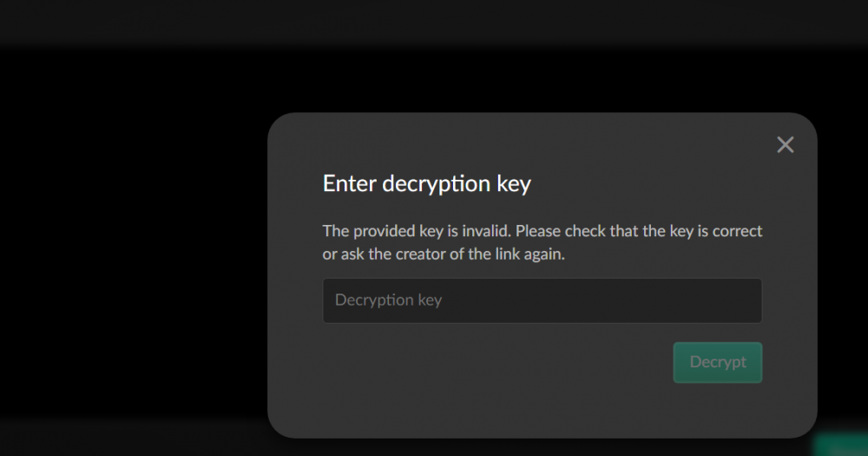This screenshot has height=456, width=868.
Task: Click the Decrypt button below the input
Action: (717, 362)
